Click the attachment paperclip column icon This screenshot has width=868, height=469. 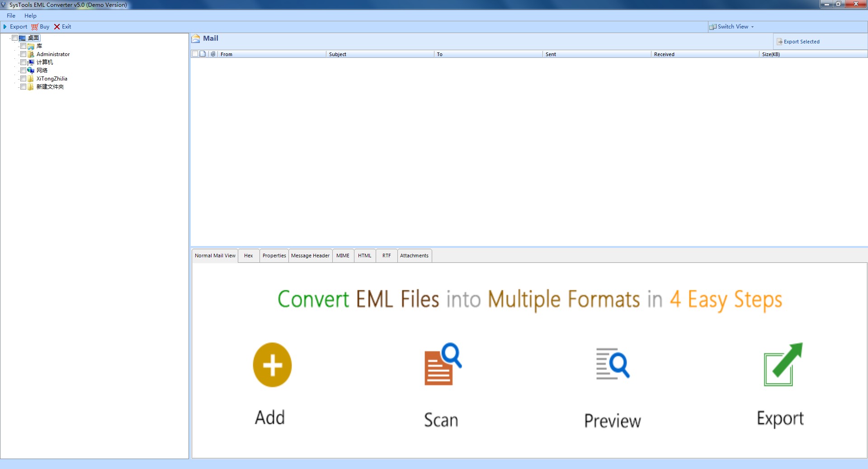pos(213,54)
